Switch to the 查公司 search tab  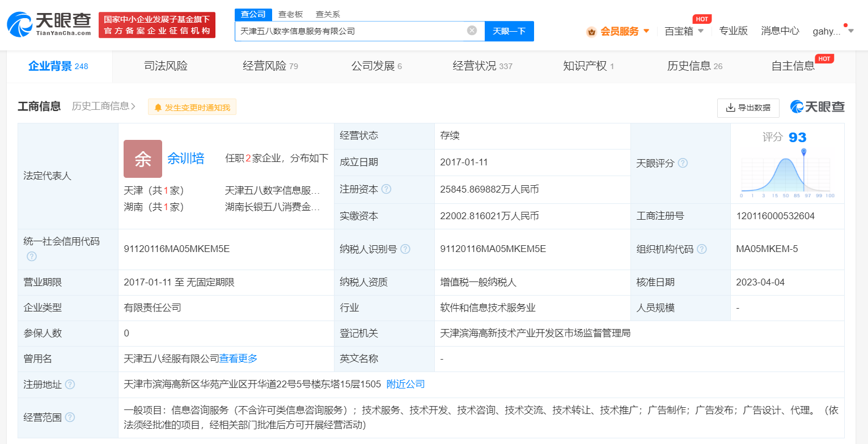253,14
